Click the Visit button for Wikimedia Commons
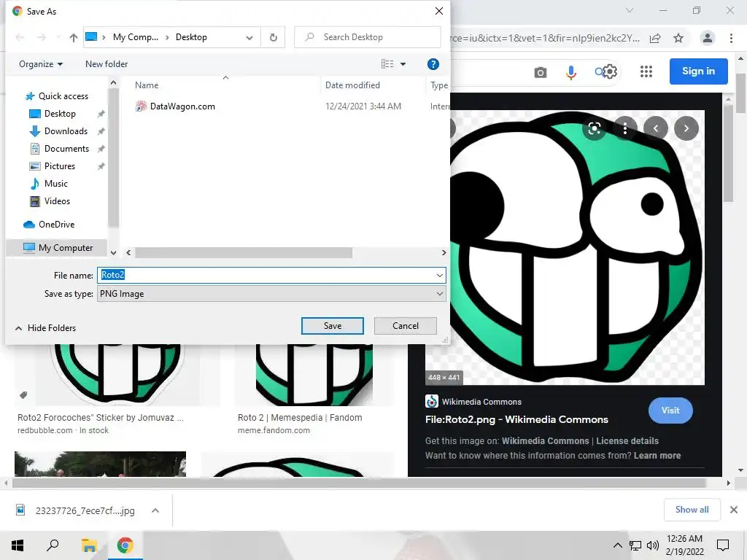The image size is (747, 560). coord(670,411)
